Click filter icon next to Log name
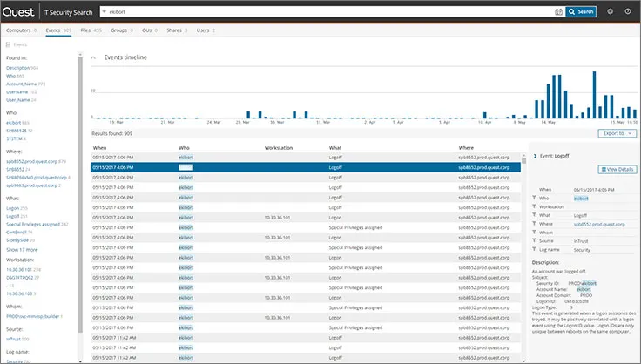 pyautogui.click(x=534, y=249)
